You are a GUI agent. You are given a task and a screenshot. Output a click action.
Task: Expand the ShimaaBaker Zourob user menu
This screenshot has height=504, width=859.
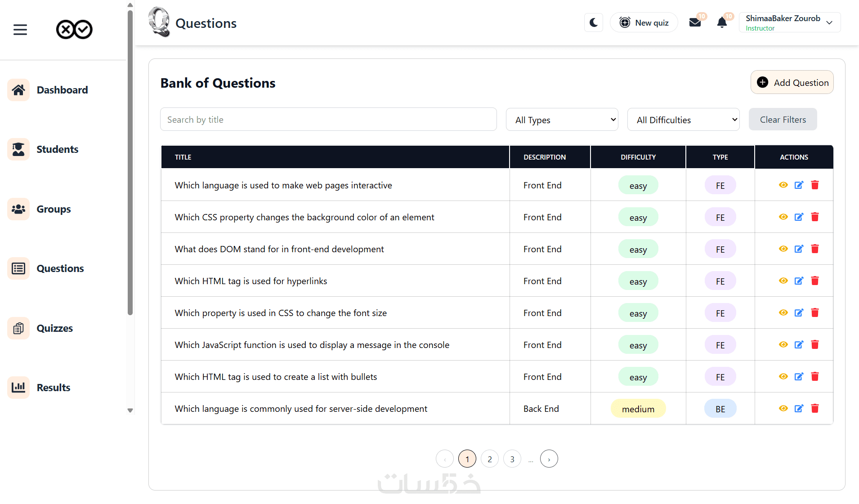789,22
